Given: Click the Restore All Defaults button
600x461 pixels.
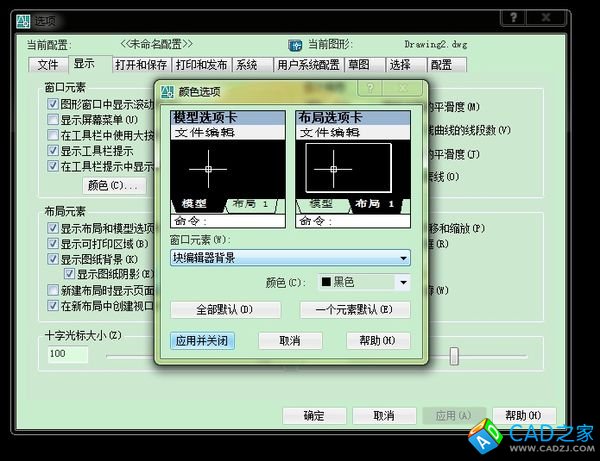Looking at the screenshot, I should (x=225, y=310).
